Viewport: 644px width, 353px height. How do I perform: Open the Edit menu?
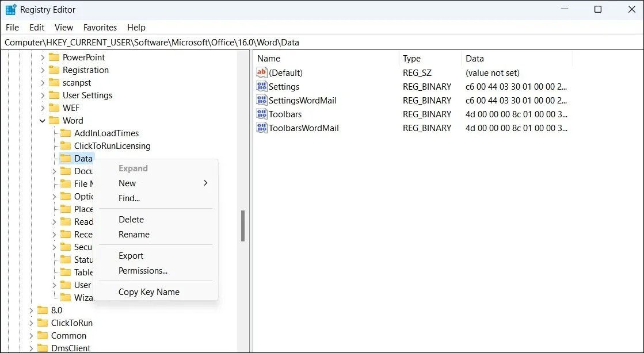tap(37, 28)
